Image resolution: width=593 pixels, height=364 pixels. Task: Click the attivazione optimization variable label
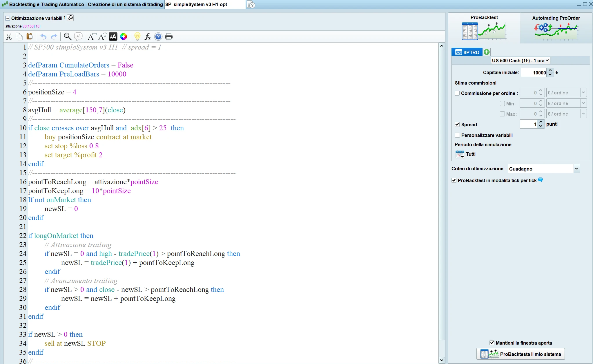[x=23, y=26]
